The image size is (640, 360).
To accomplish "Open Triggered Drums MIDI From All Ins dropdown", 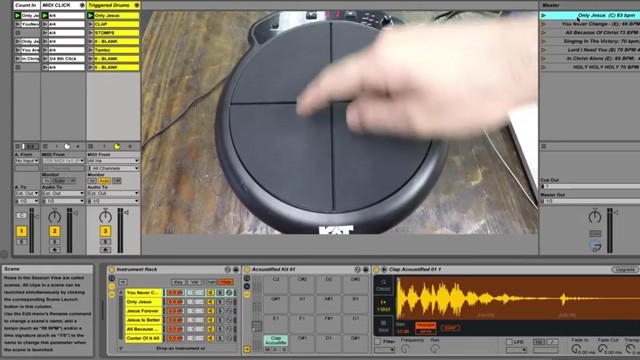I will 113,160.
